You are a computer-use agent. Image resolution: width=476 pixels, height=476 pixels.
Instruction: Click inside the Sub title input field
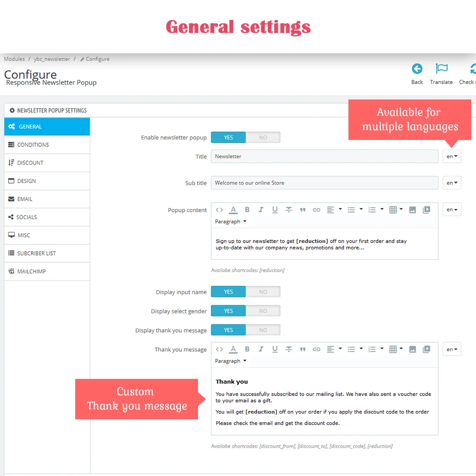pyautogui.click(x=324, y=183)
